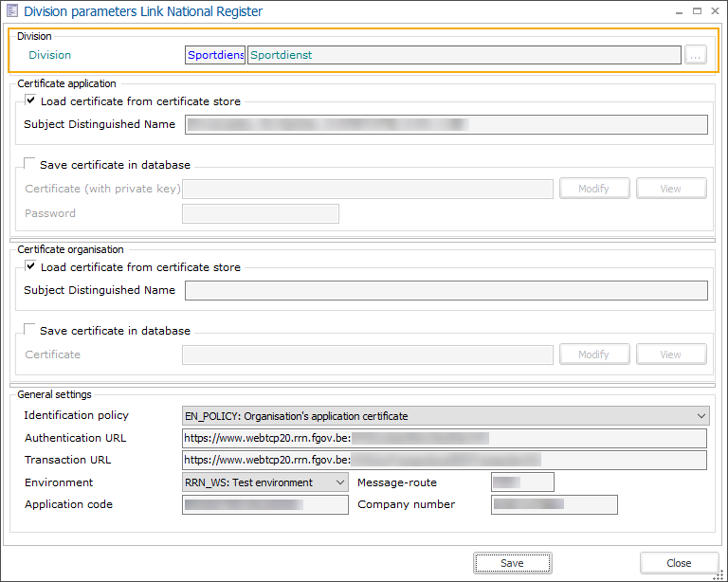Click the Modify button in Certificate organisation
This screenshot has width=728, height=582.
594,355
